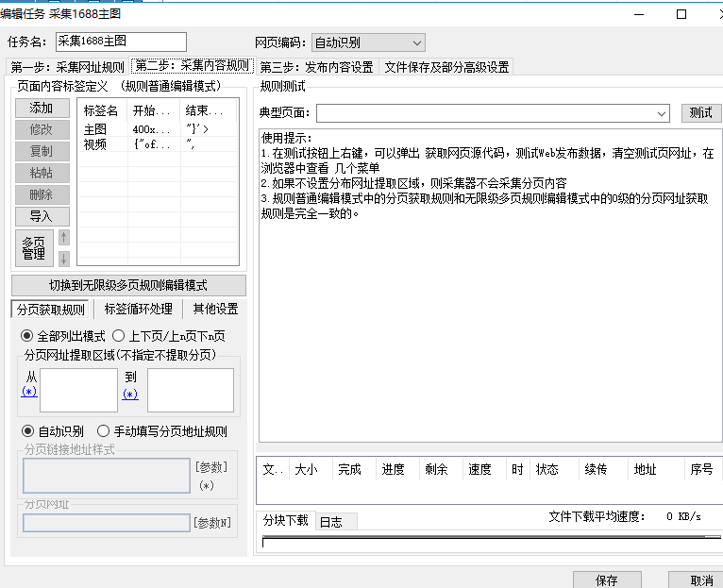723x588 pixels.
Task: Move selected tag down with arrow
Action: [x=63, y=259]
